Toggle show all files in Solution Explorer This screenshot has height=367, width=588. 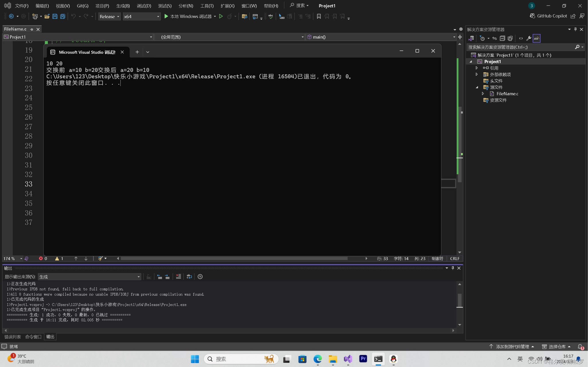coord(510,38)
